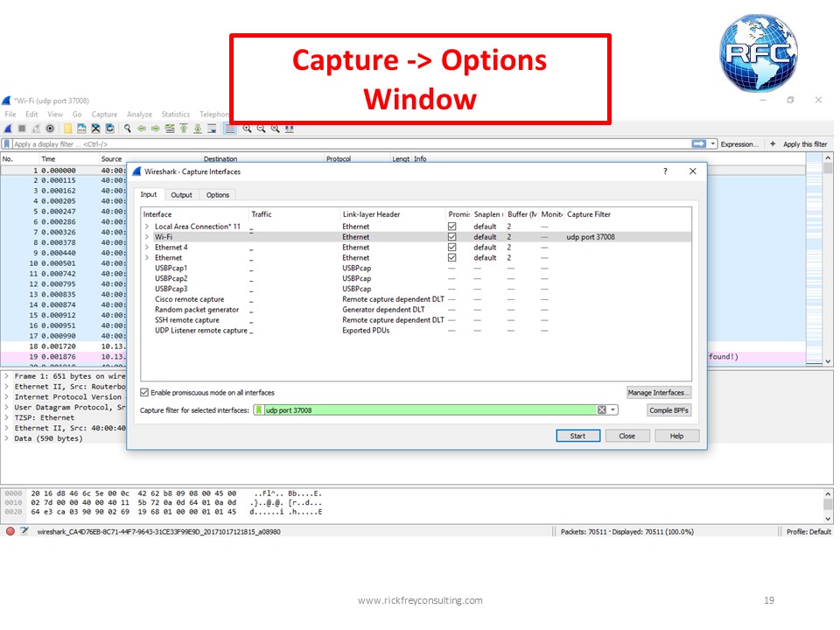Viewport: 840px width, 630px height.
Task: Click the Start button
Action: tap(577, 436)
